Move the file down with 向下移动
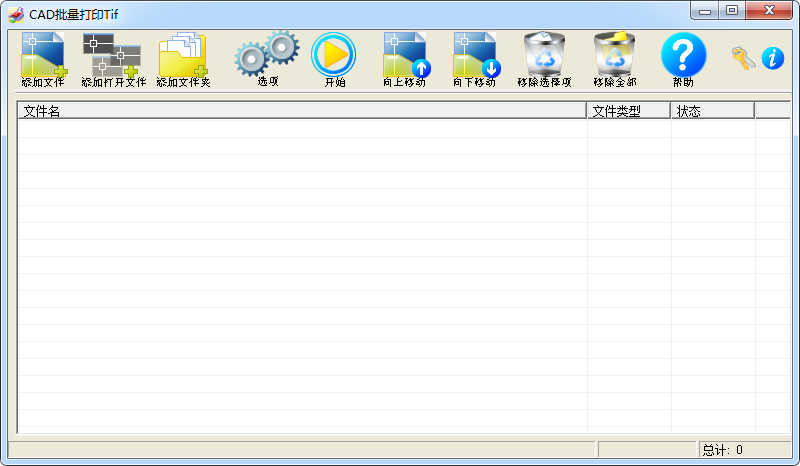Screen dimensions: 800x466 tap(475, 56)
